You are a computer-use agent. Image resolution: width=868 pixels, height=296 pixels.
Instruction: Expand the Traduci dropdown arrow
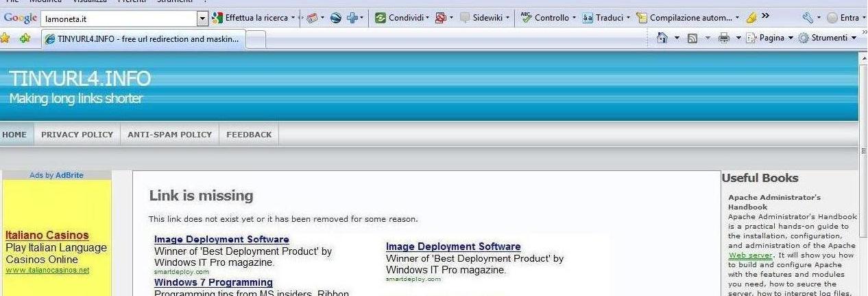tap(628, 18)
